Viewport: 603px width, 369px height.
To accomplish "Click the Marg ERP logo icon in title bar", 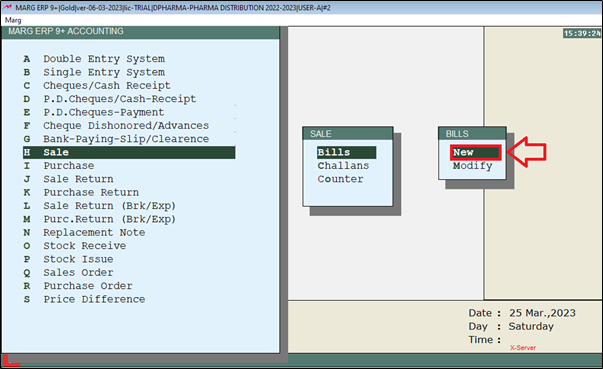I will coord(7,7).
